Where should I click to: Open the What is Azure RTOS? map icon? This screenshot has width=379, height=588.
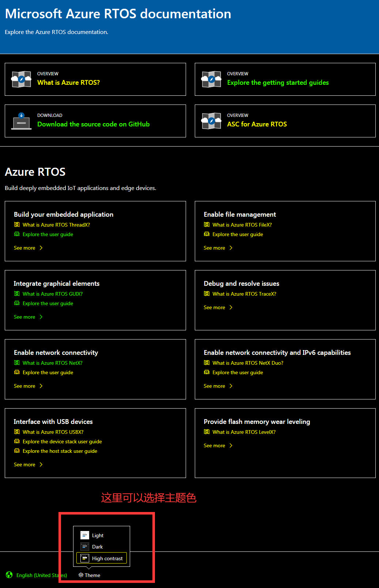[21, 79]
